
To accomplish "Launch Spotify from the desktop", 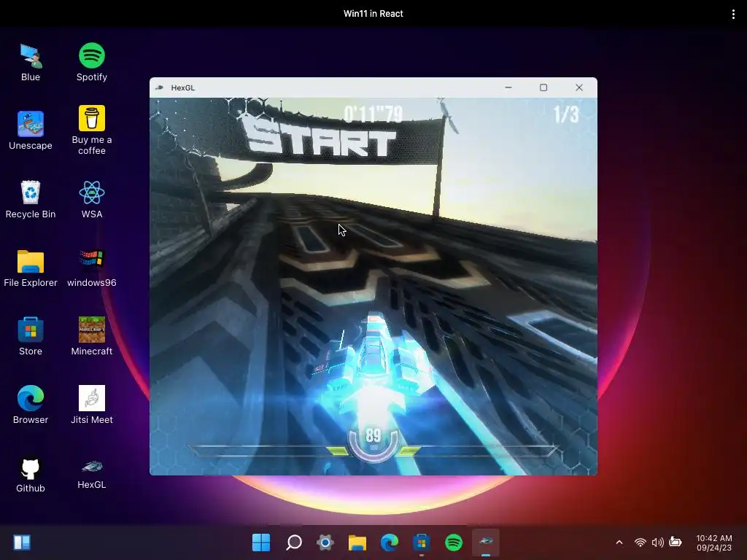I will (91, 63).
